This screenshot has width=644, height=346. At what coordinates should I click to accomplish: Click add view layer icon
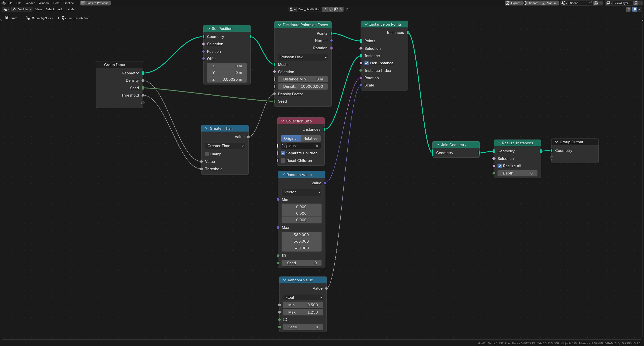point(635,3)
